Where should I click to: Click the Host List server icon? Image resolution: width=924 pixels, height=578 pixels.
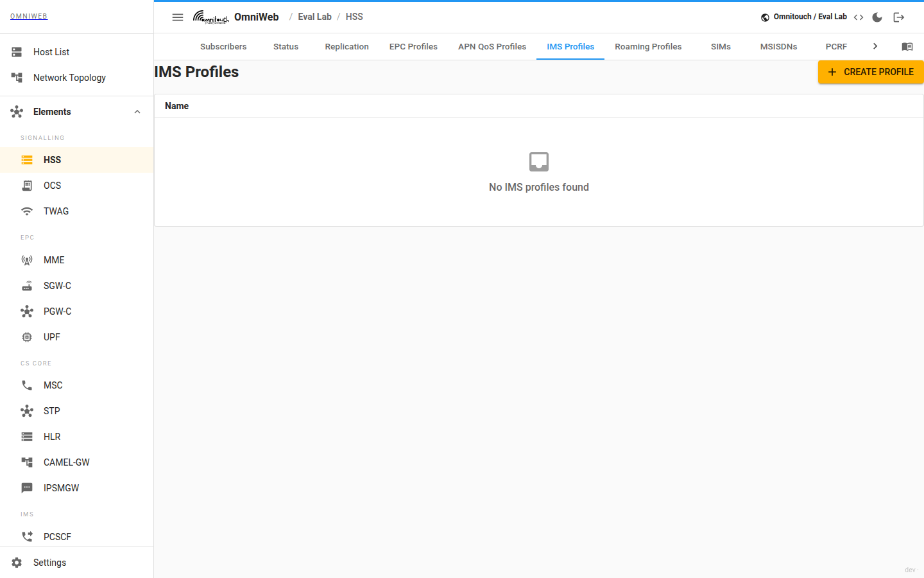[x=17, y=52]
